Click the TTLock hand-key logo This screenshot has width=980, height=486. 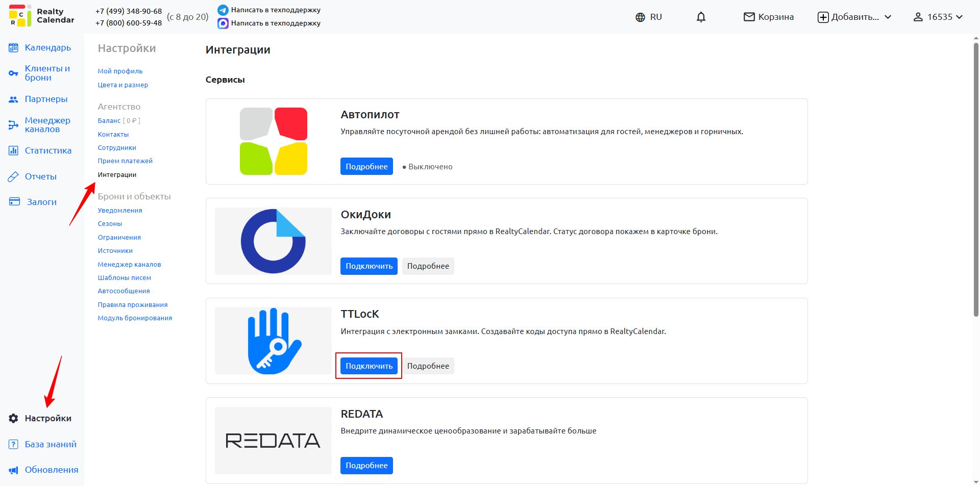click(x=273, y=341)
